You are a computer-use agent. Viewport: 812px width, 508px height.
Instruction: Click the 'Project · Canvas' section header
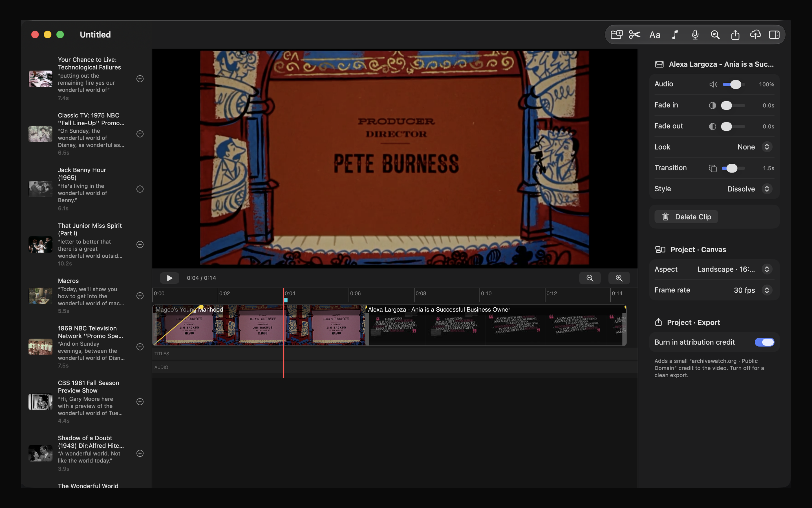pos(698,250)
